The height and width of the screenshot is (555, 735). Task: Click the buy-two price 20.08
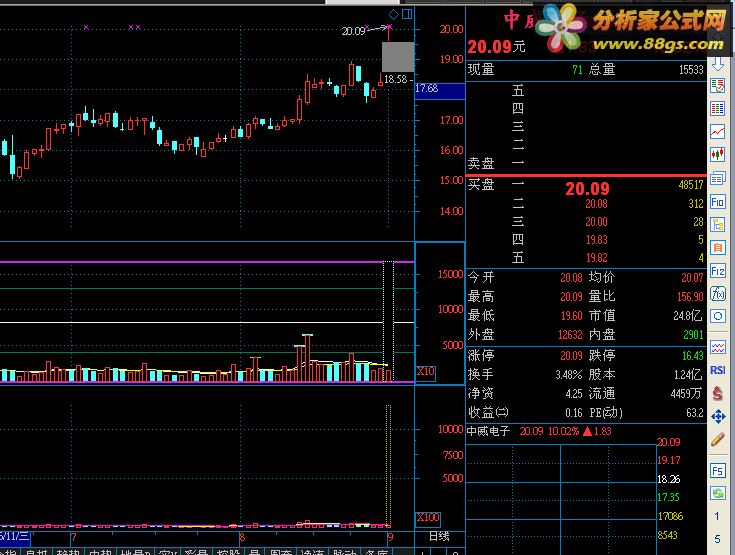click(596, 204)
